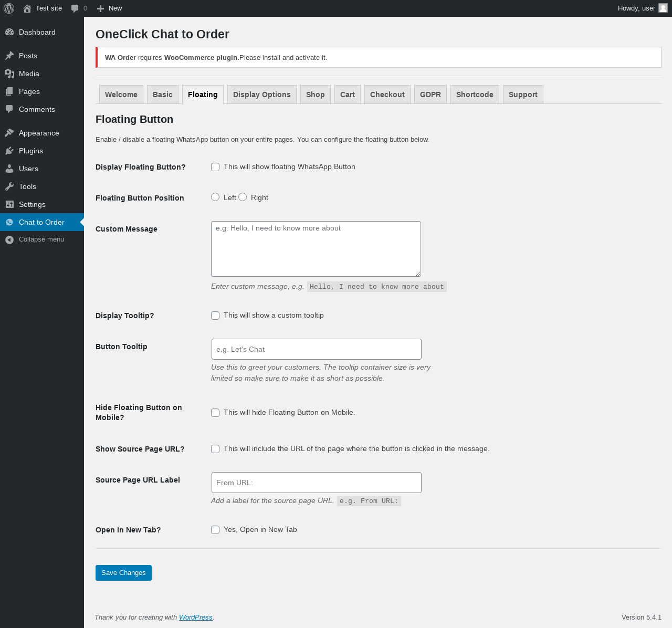Enable Display Floating Button checkbox
672x628 pixels.
click(x=215, y=167)
